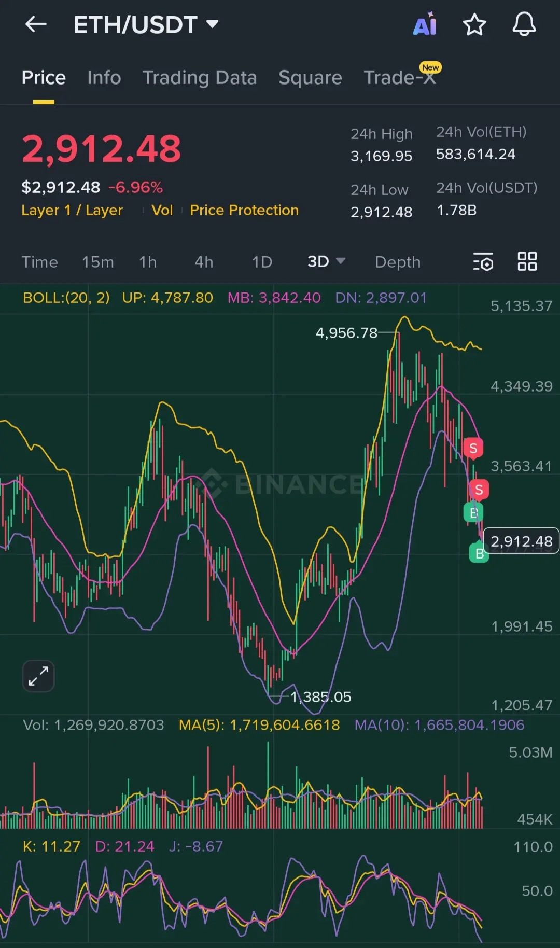Tap the upper red S sell marker

[x=473, y=448]
